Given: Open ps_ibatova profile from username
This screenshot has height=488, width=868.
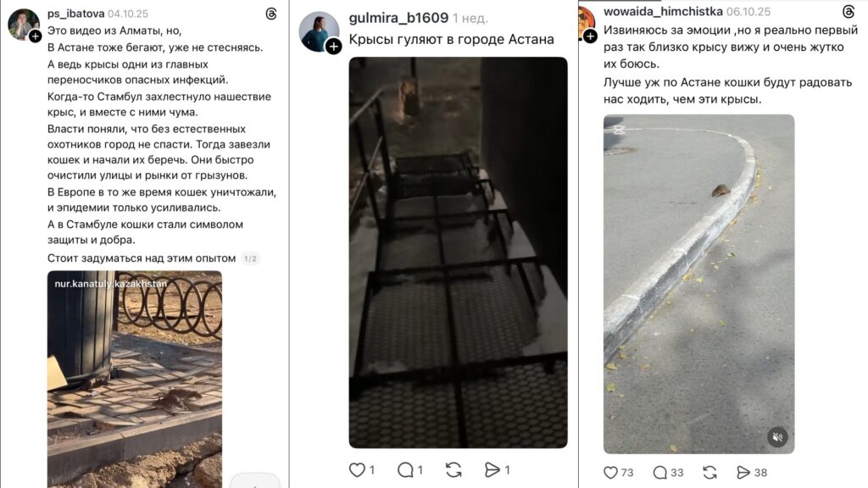Looking at the screenshot, I should pyautogui.click(x=75, y=14).
